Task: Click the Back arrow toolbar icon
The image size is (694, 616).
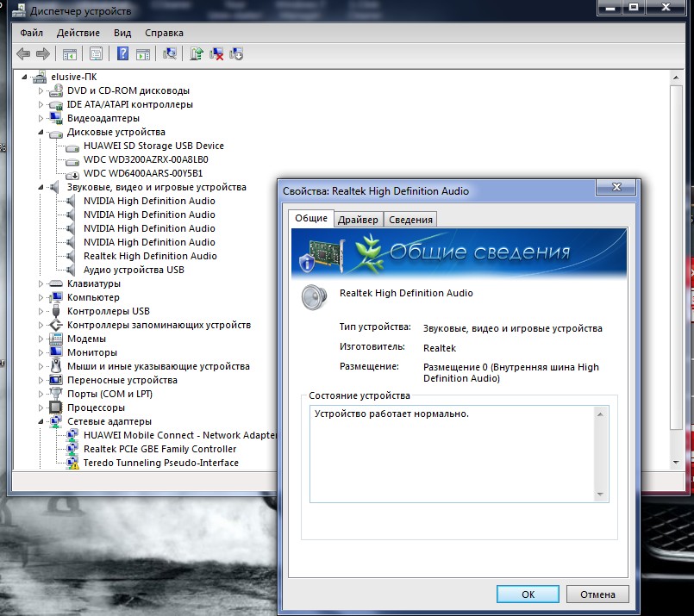Action: [23, 53]
